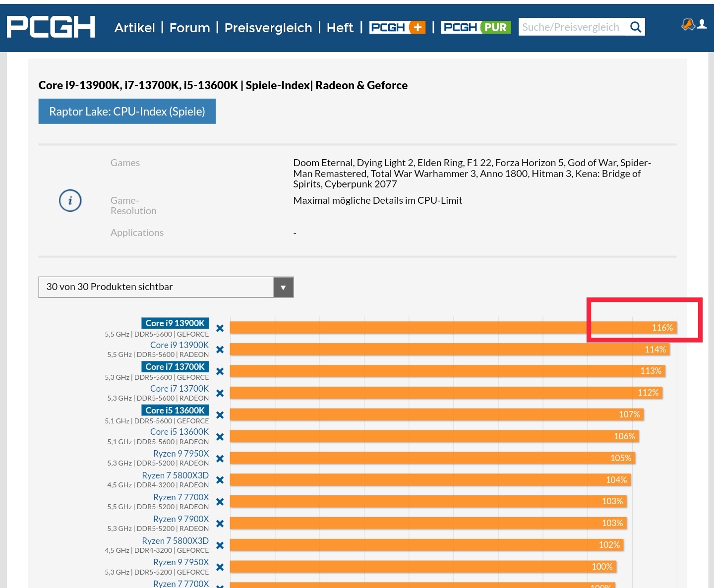Go to Preisvergleich in the navigation
714x588 pixels.
click(x=268, y=28)
